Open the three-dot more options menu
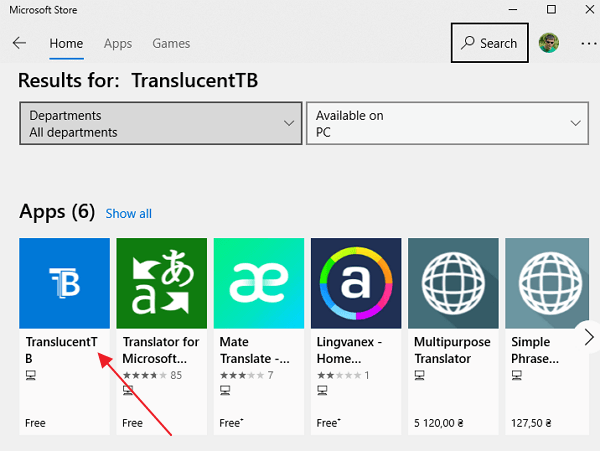 point(586,43)
